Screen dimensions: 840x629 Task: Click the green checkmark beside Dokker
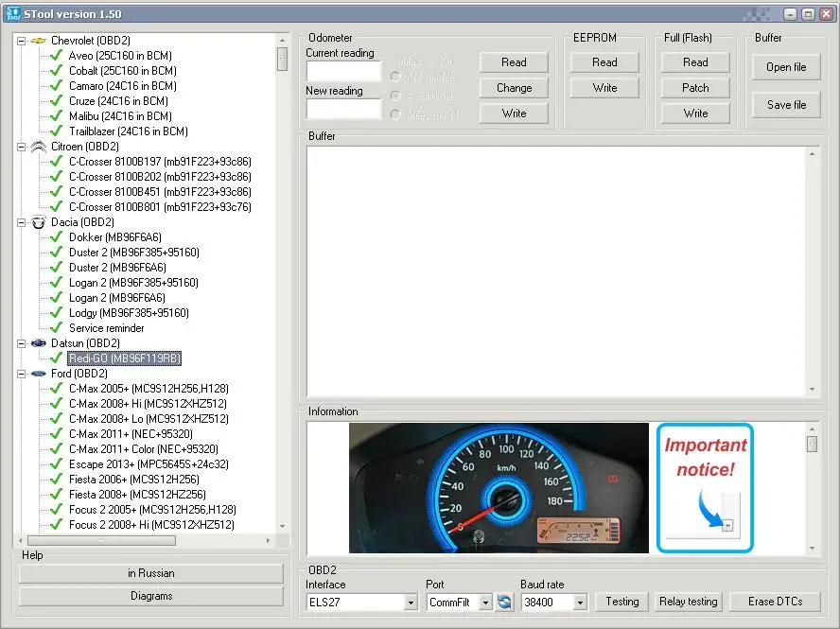coord(56,236)
